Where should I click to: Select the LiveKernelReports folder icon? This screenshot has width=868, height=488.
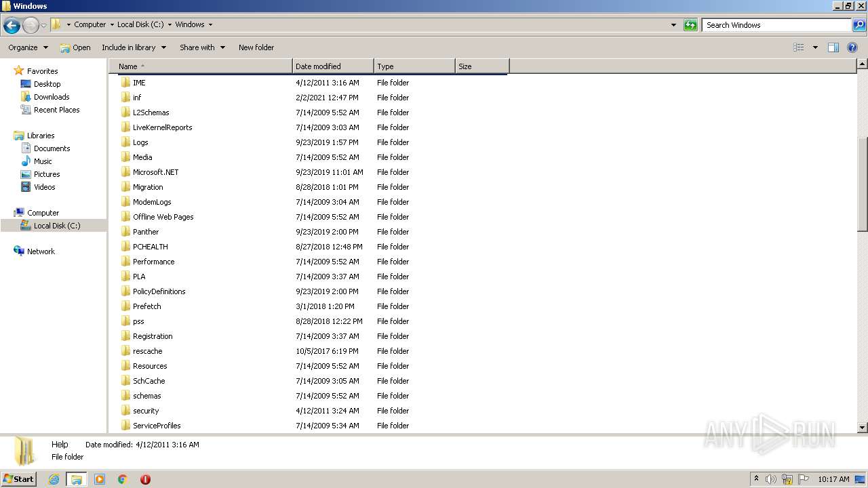coord(125,127)
